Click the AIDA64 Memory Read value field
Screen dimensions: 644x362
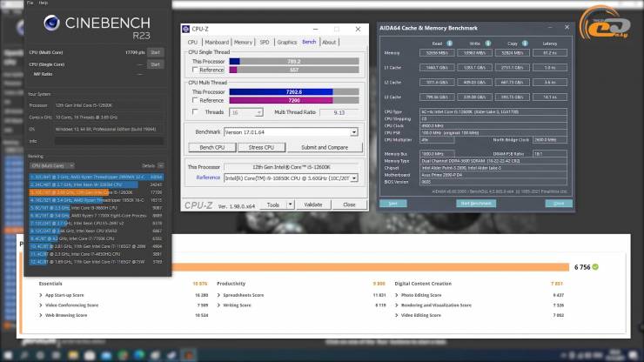point(437,53)
